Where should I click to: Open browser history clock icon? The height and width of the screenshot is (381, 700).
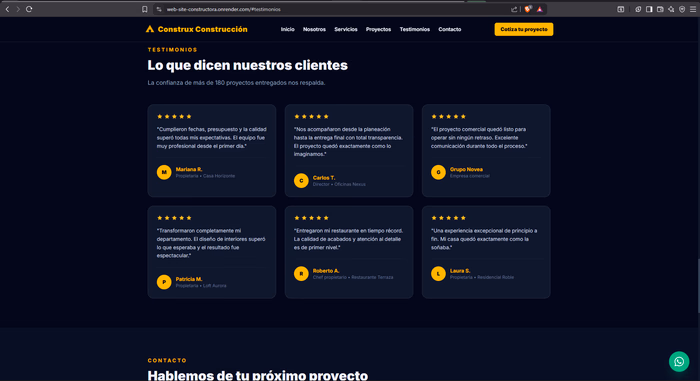[x=638, y=9]
